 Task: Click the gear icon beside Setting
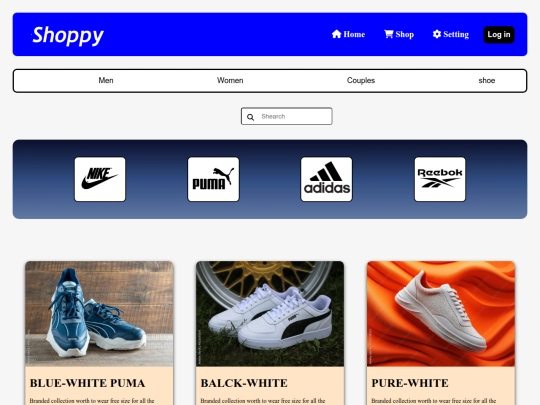pyautogui.click(x=437, y=34)
